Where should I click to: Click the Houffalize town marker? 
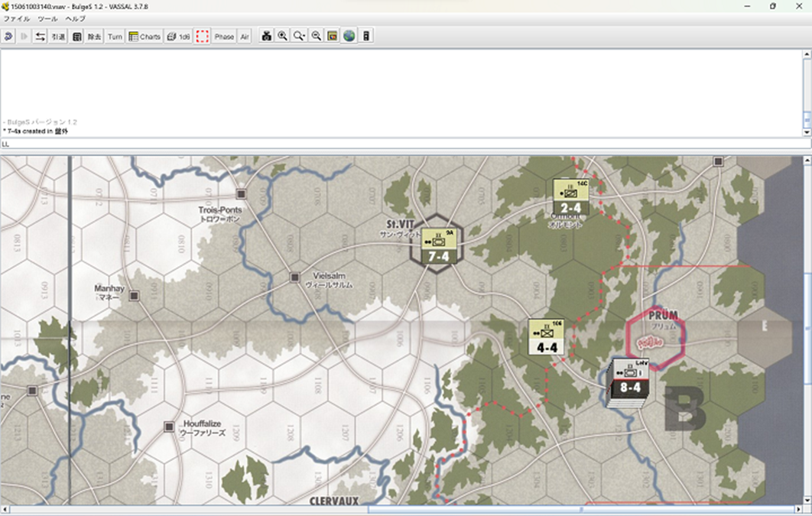click(x=169, y=427)
